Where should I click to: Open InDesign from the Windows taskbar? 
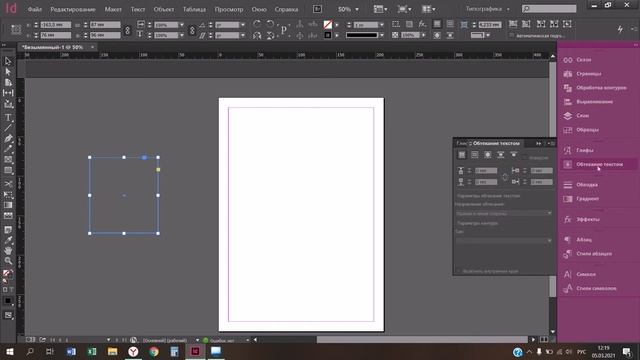pos(195,351)
